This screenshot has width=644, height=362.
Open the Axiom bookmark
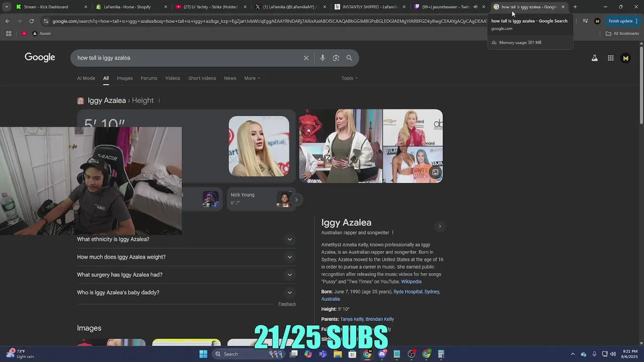pyautogui.click(x=42, y=34)
